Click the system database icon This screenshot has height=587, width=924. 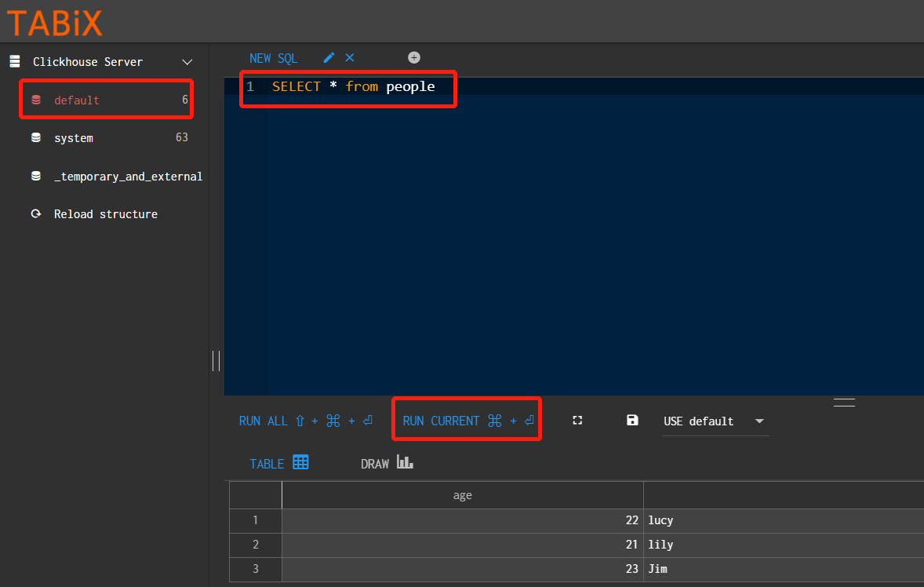coord(36,137)
